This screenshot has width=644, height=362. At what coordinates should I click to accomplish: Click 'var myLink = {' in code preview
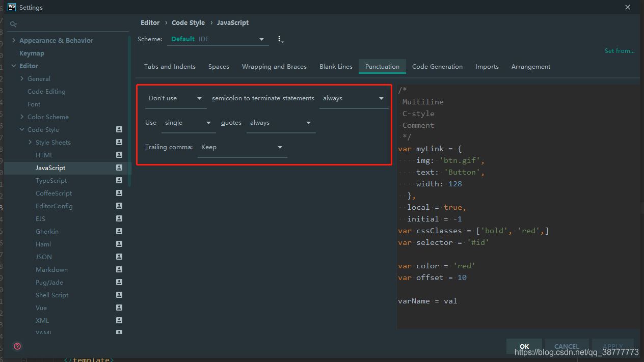point(430,149)
